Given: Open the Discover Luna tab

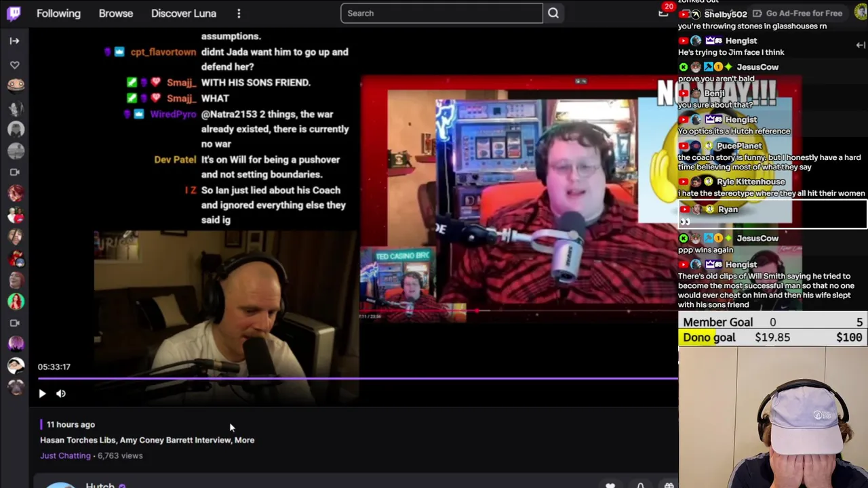Looking at the screenshot, I should click(184, 14).
